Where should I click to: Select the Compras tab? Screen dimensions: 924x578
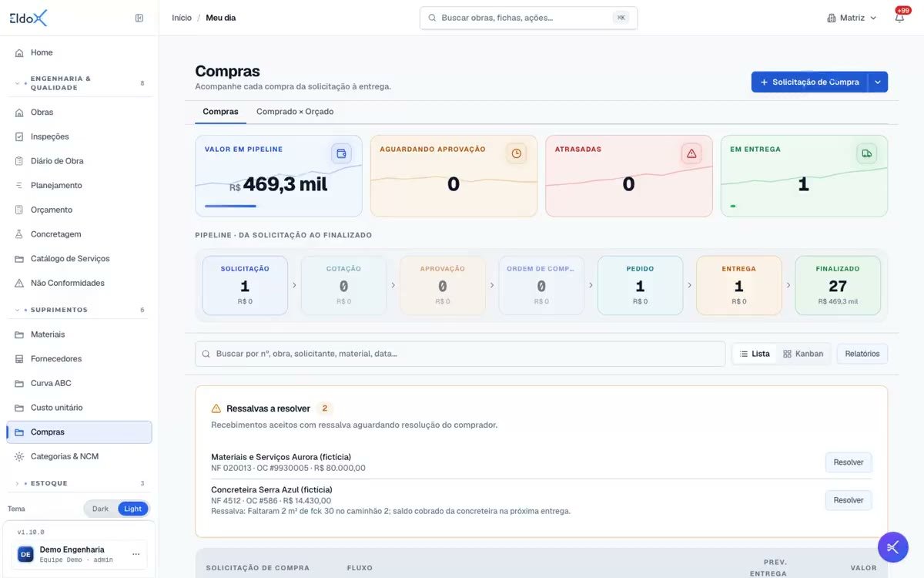coord(220,112)
